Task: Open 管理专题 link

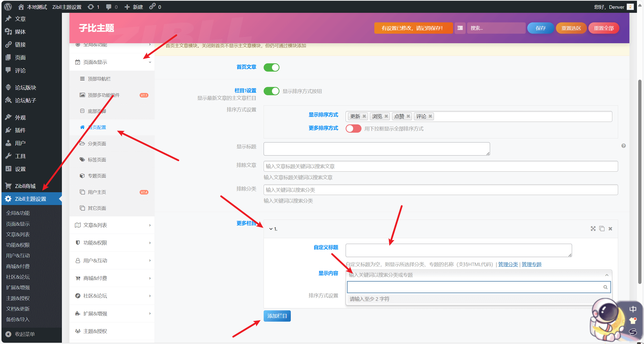Action: click(x=532, y=264)
